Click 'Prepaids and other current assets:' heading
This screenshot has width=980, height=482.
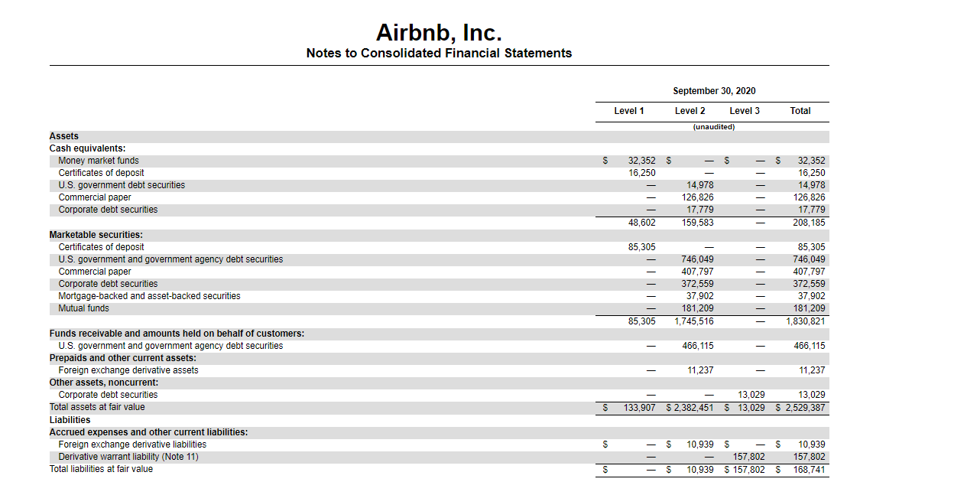(123, 358)
